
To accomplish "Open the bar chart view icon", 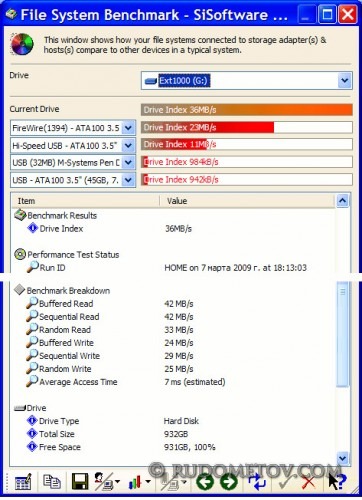I will point(134,482).
